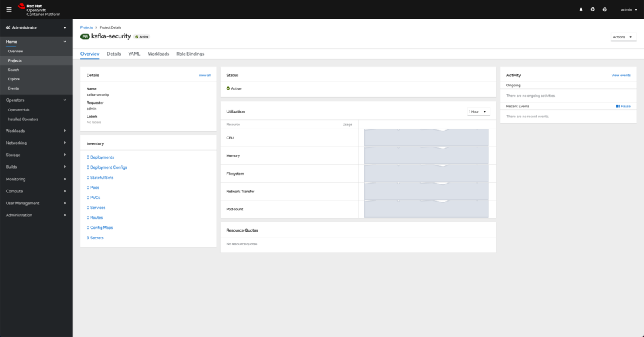This screenshot has width=644, height=337.
Task: Click the Memory utilization chart
Action: pos(427,156)
